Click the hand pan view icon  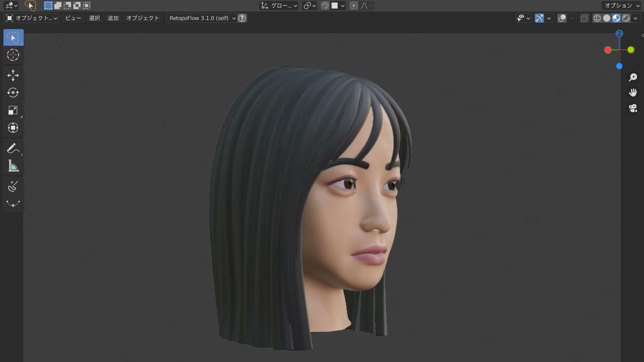(x=633, y=93)
